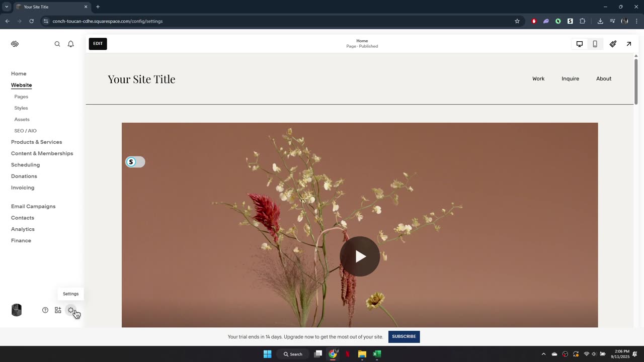The width and height of the screenshot is (644, 362).
Task: Click Your Site Title heading
Action: point(141,79)
